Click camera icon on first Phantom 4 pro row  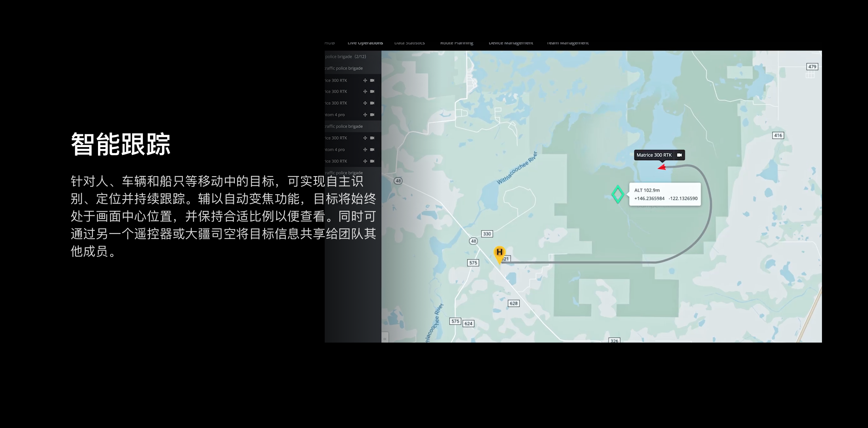[372, 115]
